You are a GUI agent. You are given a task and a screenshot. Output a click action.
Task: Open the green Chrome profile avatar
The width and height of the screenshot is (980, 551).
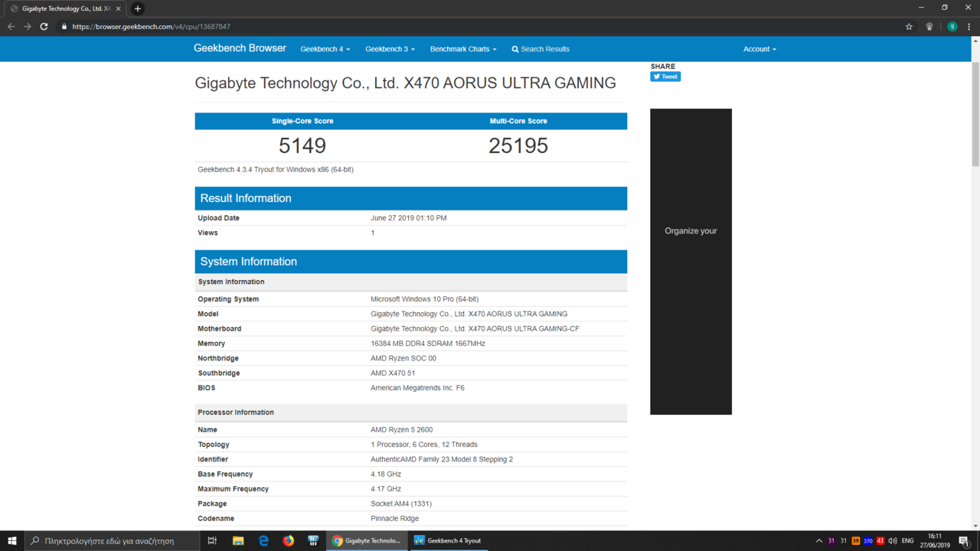[952, 26]
